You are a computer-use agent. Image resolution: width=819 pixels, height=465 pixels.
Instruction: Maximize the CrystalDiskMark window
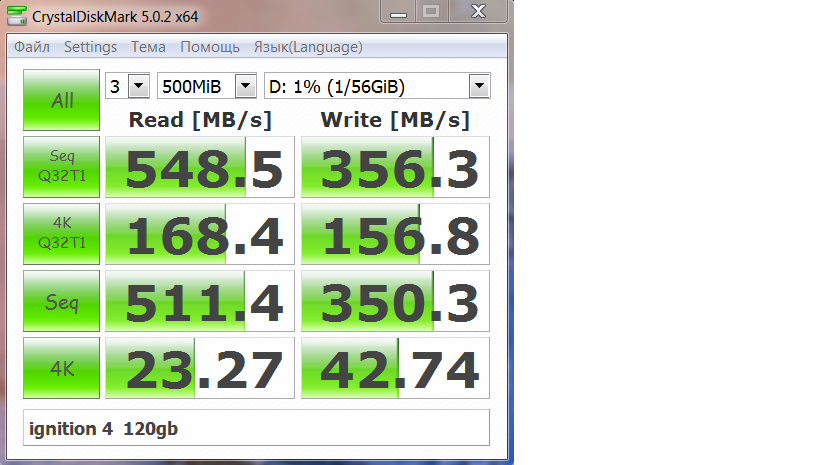coord(431,11)
